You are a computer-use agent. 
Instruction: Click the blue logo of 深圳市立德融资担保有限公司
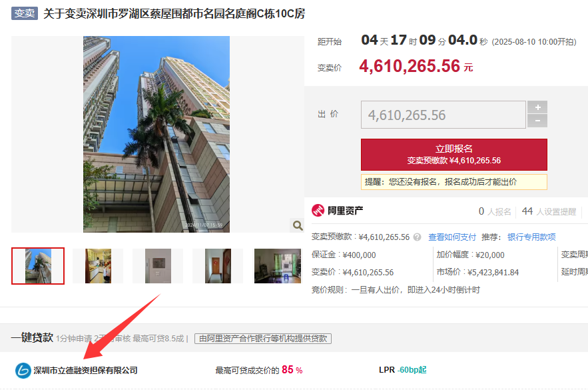pos(23,371)
